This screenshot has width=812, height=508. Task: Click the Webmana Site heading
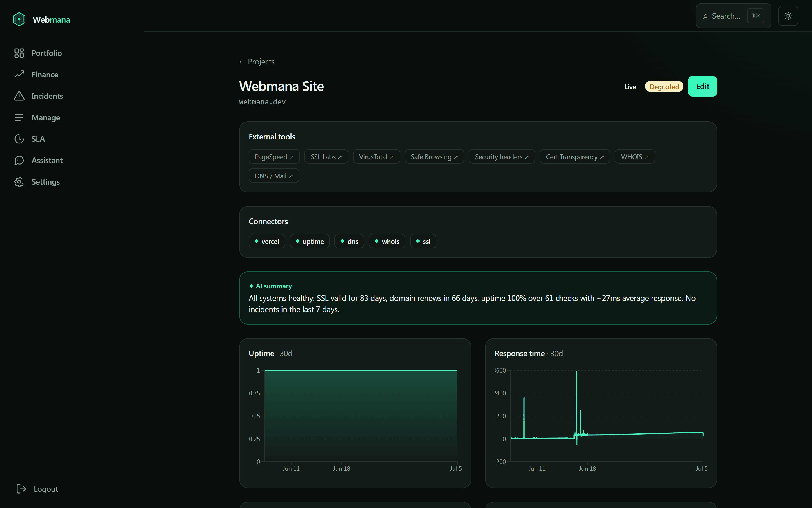pos(281,86)
